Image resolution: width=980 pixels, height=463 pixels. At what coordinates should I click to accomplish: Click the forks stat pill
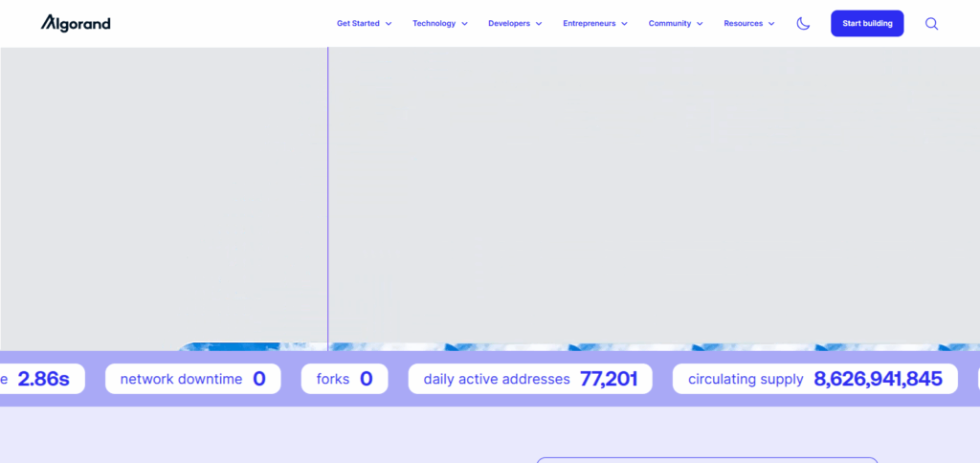(x=345, y=379)
